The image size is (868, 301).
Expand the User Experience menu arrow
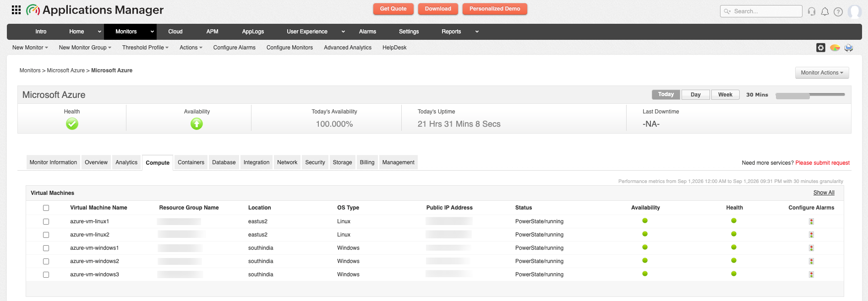(x=343, y=32)
